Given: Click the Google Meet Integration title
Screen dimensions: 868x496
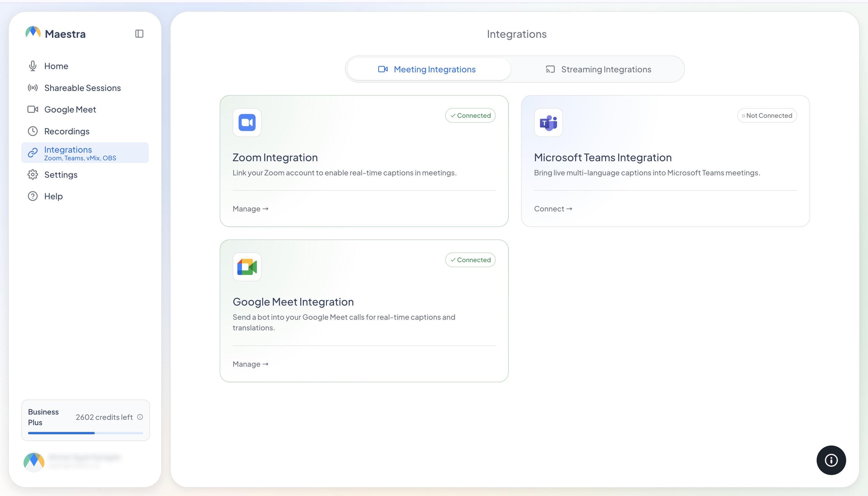Looking at the screenshot, I should pyautogui.click(x=293, y=302).
